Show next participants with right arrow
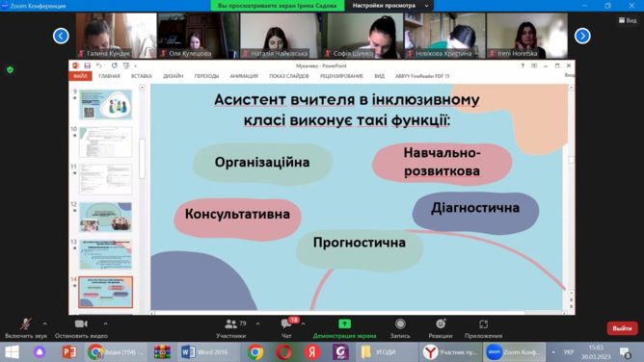 point(582,36)
